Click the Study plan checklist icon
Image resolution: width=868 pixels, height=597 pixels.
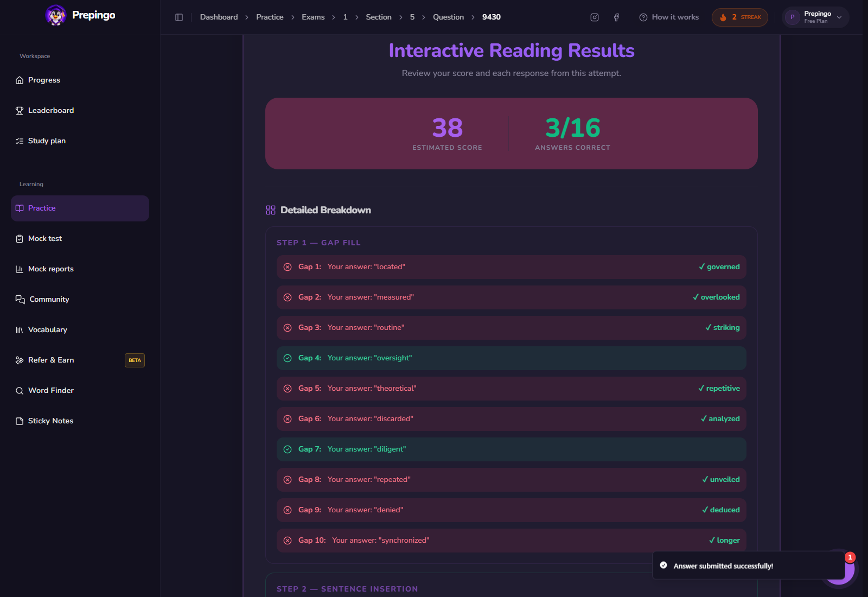[x=20, y=141]
